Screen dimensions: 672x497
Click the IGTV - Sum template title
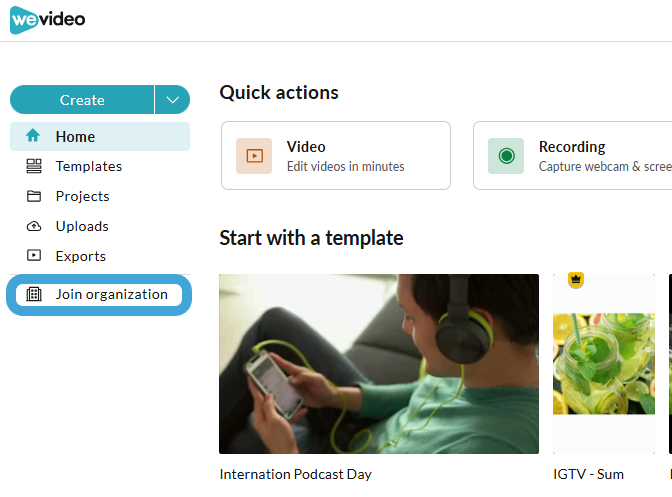(588, 474)
